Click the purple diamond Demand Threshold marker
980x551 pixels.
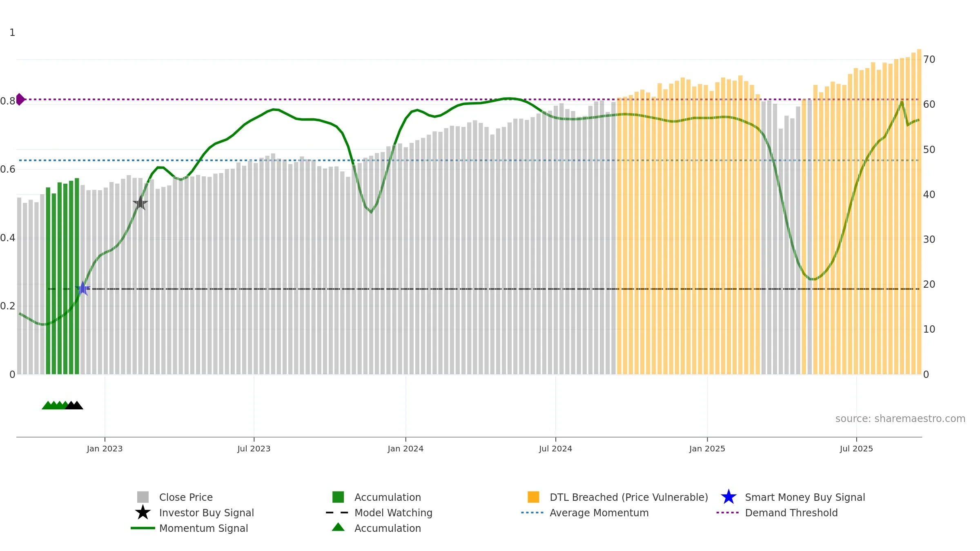point(20,99)
